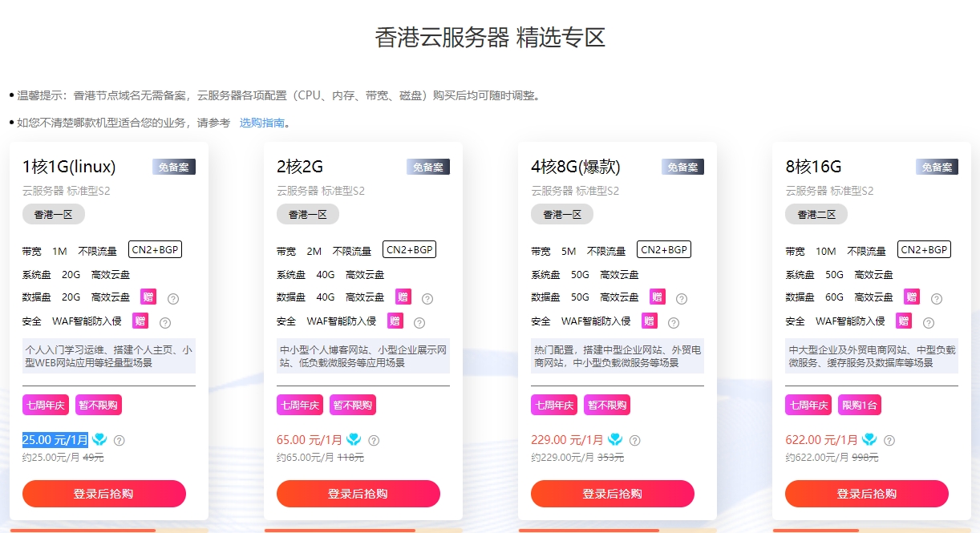The image size is (980, 533).
Task: Click 登录后抢购 on the 1核1G(linux) plan
Action: click(104, 494)
